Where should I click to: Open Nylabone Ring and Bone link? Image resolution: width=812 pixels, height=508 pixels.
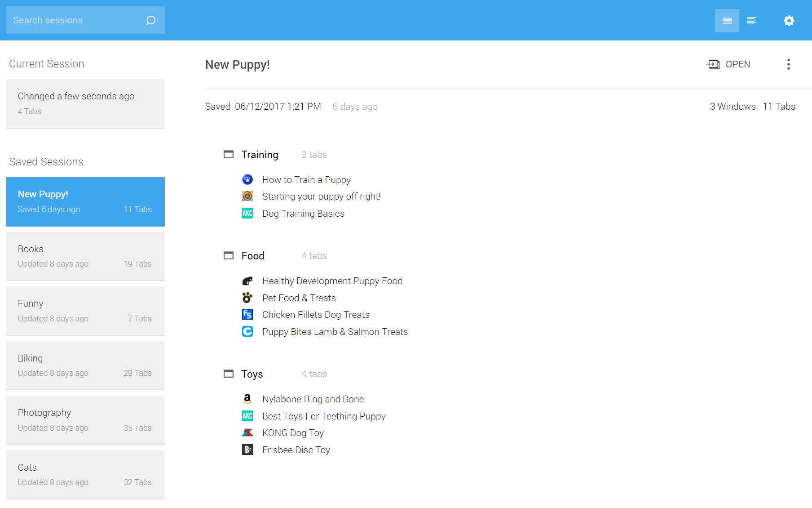click(313, 399)
